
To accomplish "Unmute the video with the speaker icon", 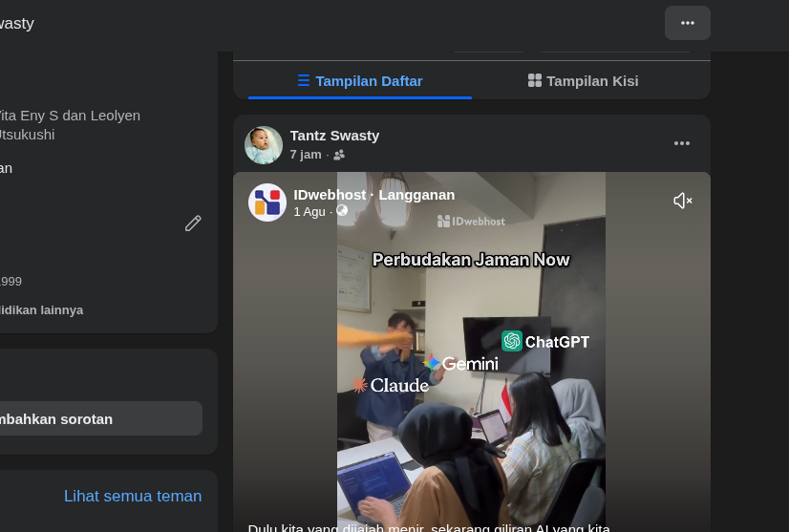I will (x=682, y=201).
